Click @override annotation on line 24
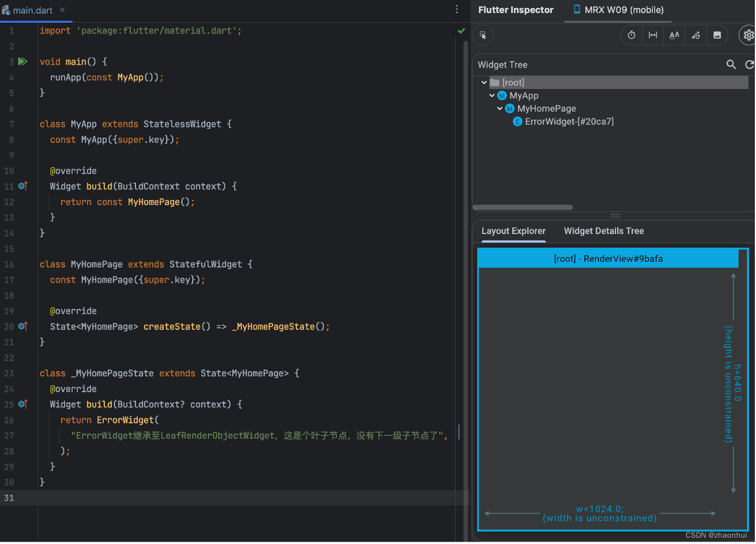Viewport: 756px width, 544px height. pos(73,389)
